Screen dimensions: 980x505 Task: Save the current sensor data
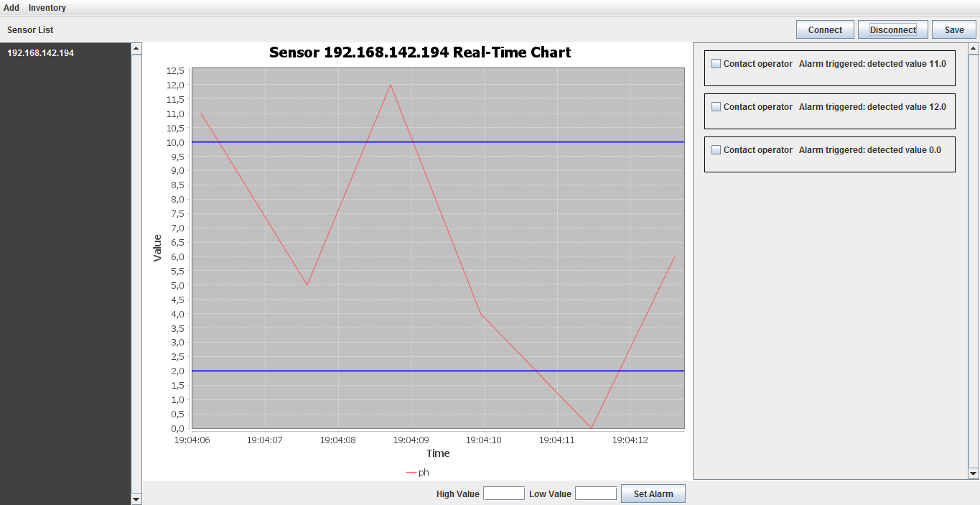click(953, 29)
